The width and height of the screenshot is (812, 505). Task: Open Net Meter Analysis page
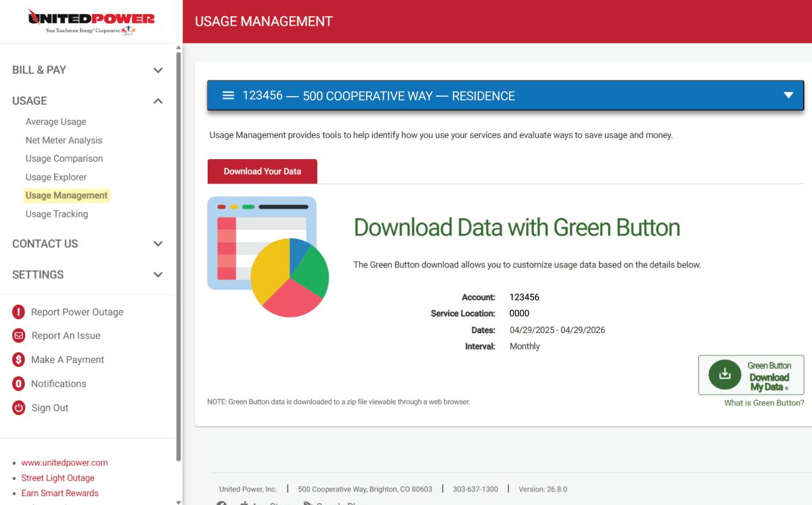click(64, 140)
